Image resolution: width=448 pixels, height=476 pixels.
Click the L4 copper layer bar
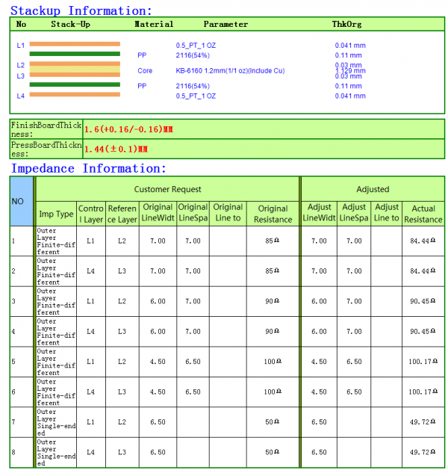(75, 94)
